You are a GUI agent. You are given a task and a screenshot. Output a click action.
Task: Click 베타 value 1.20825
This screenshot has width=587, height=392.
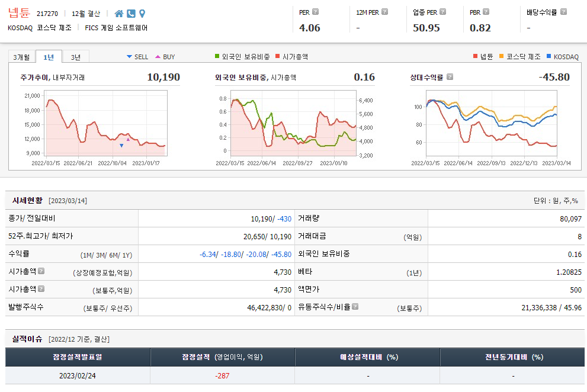click(569, 272)
